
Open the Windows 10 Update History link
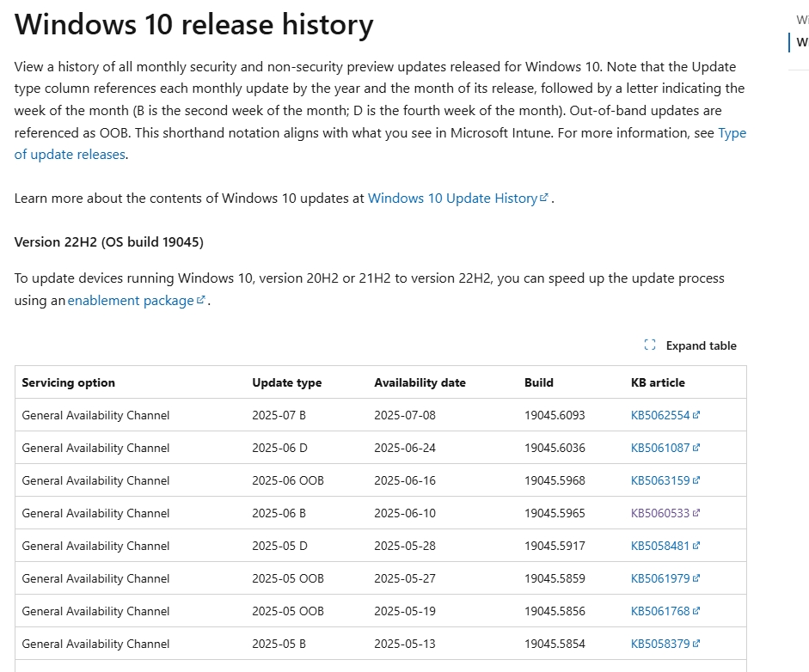[457, 199]
